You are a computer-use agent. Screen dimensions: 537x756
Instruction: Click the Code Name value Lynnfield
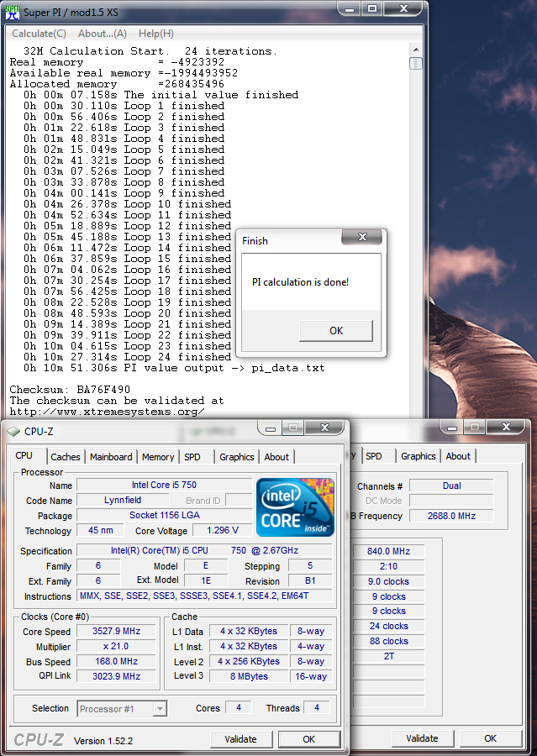(x=123, y=500)
